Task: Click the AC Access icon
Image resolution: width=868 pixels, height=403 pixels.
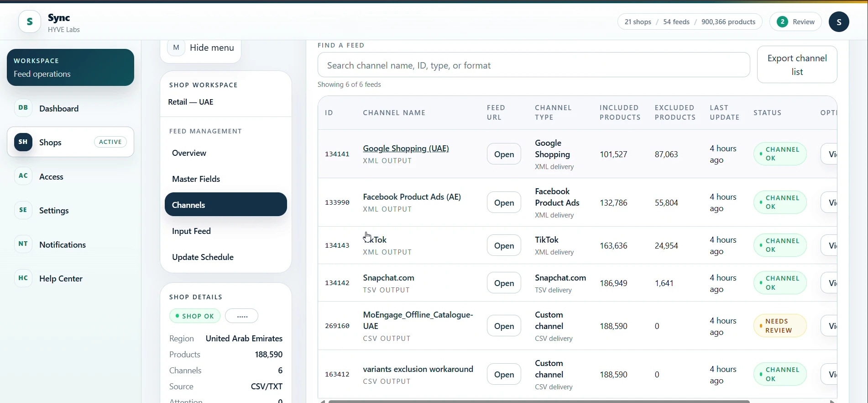Action: (23, 176)
